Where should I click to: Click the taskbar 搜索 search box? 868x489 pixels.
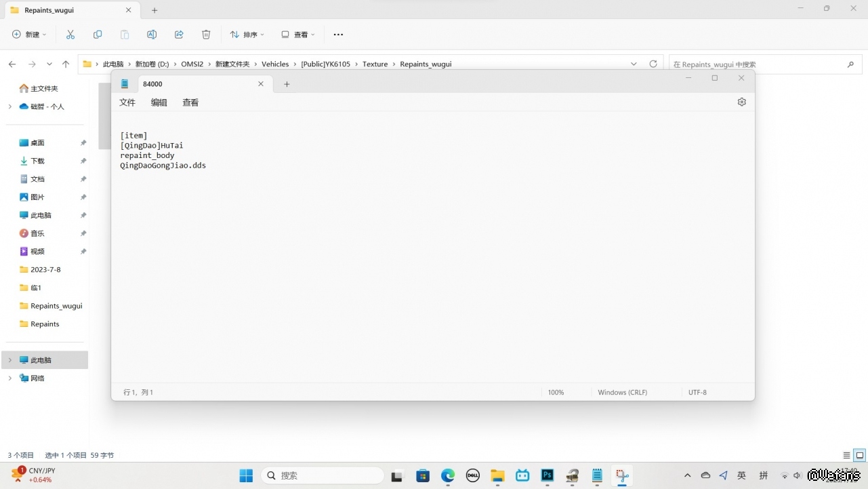(322, 475)
